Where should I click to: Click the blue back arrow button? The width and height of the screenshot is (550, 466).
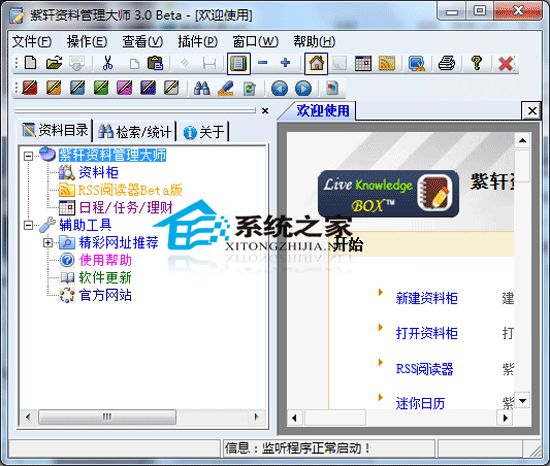point(280,88)
